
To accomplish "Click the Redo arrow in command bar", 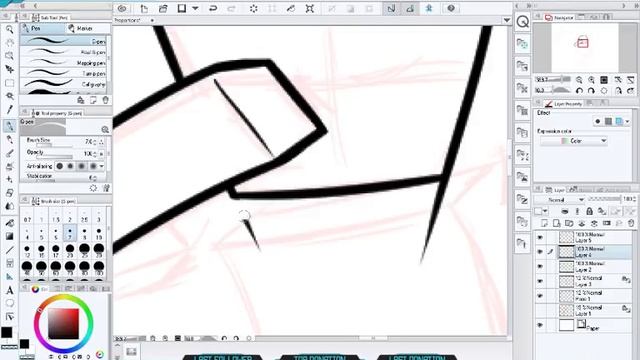I will pyautogui.click(x=231, y=8).
